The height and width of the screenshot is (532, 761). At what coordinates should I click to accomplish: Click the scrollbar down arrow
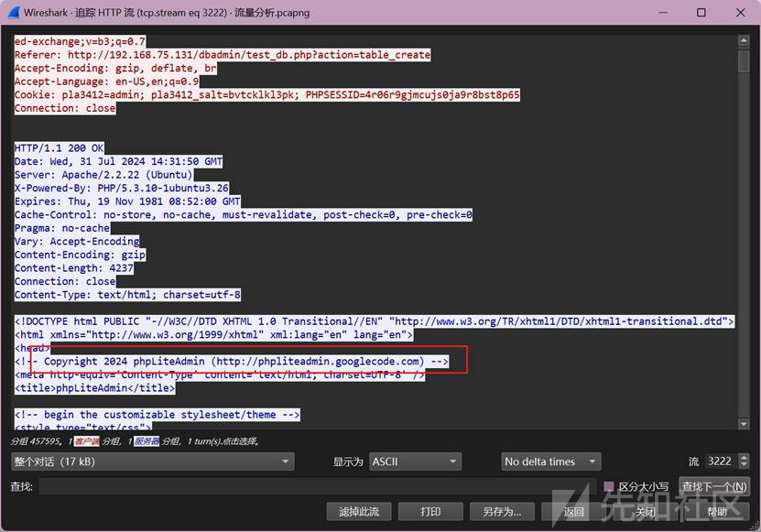(x=744, y=424)
